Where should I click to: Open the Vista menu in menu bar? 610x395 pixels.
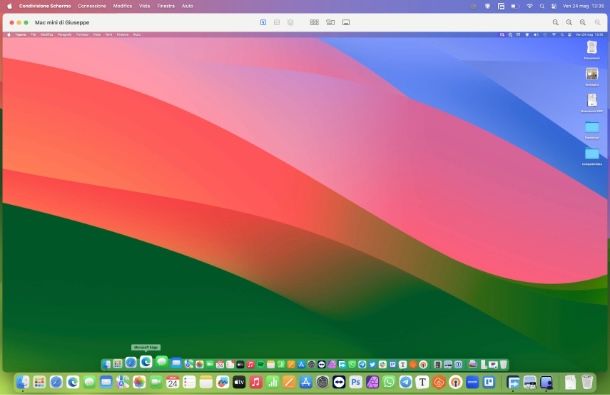tap(144, 6)
